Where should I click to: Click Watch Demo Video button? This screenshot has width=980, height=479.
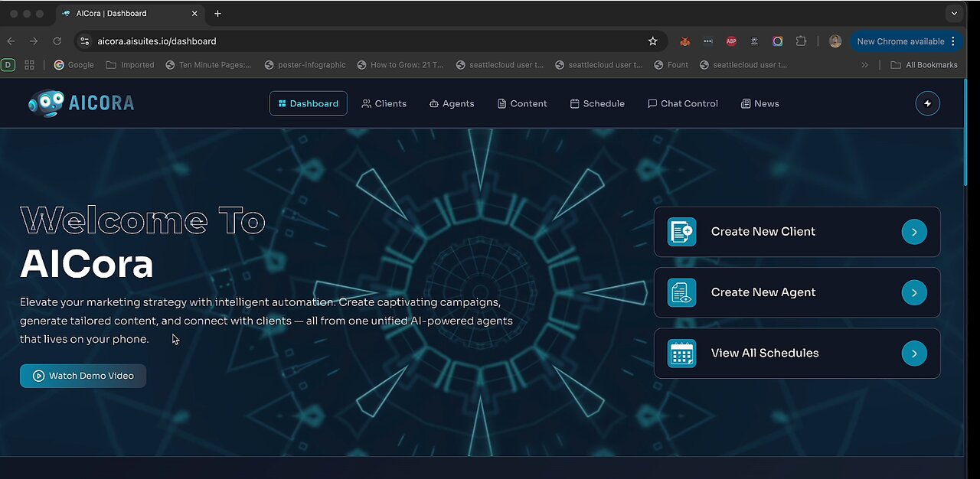[x=83, y=376]
